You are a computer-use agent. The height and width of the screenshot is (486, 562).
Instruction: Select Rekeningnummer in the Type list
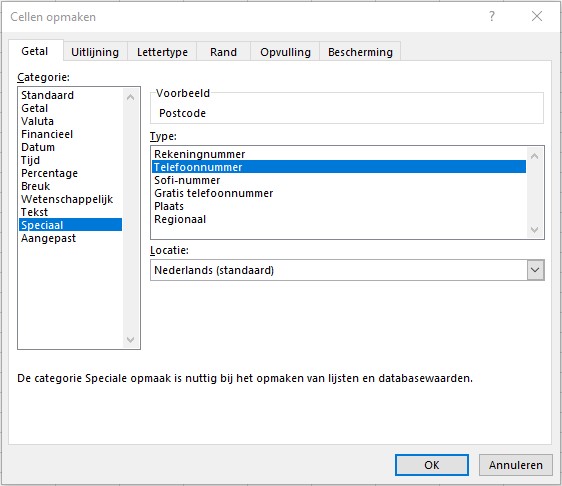(339, 154)
